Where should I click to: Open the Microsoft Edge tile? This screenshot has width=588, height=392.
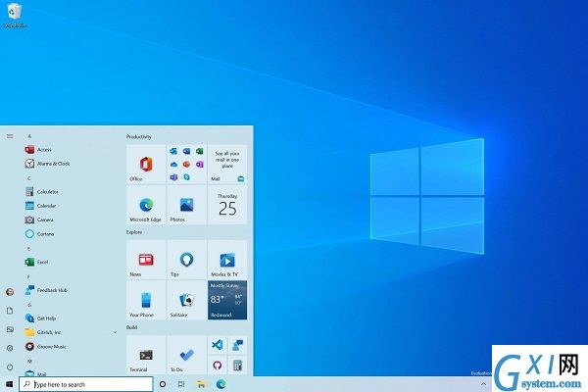click(x=146, y=205)
